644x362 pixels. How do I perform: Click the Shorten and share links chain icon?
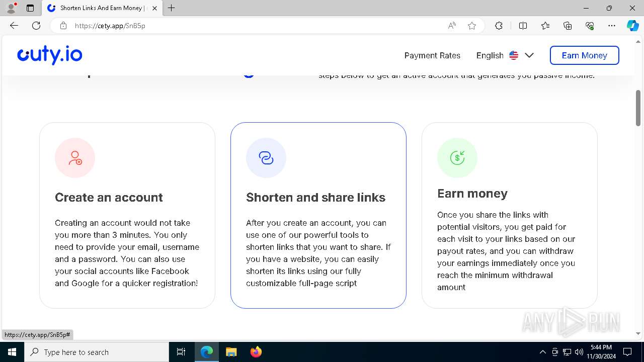tap(266, 158)
